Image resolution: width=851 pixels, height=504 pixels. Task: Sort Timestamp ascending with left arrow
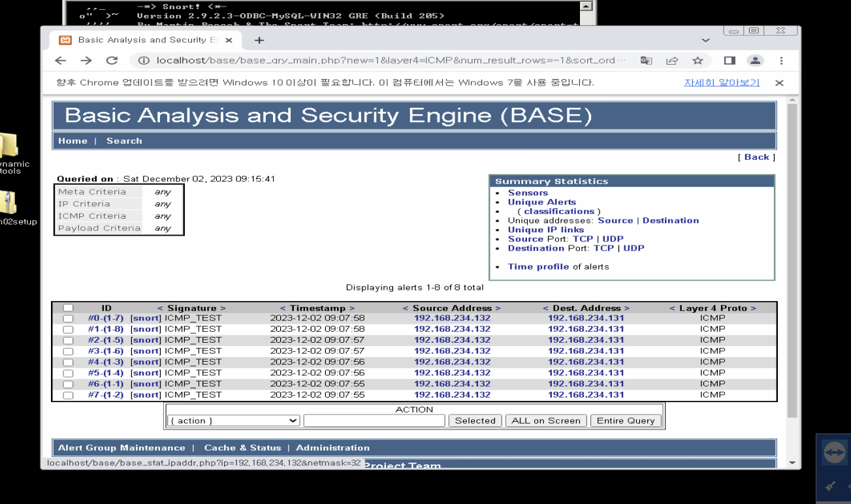(283, 308)
